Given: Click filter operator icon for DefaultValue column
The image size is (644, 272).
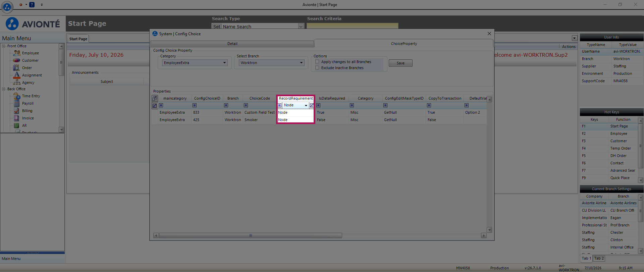Looking at the screenshot, I should [467, 105].
